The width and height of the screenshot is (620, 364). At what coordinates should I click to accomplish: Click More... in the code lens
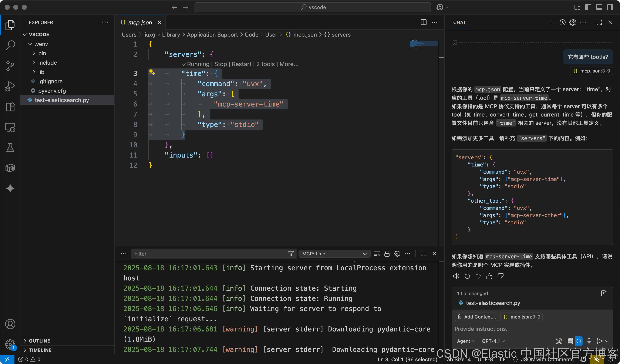[x=289, y=64]
